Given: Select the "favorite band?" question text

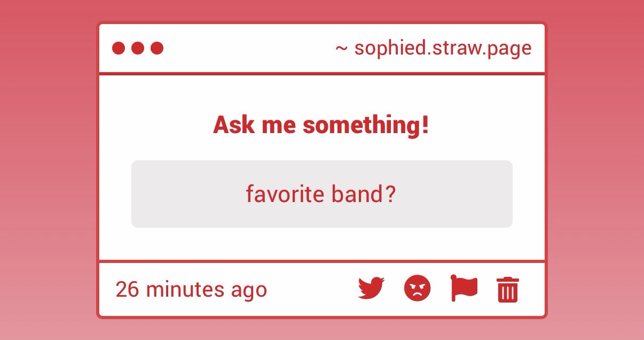Looking at the screenshot, I should click(x=320, y=194).
